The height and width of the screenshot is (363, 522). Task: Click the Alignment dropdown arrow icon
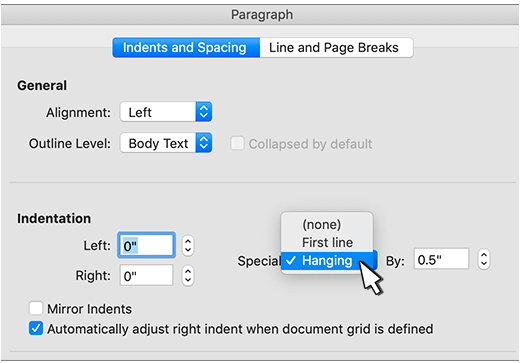point(203,112)
